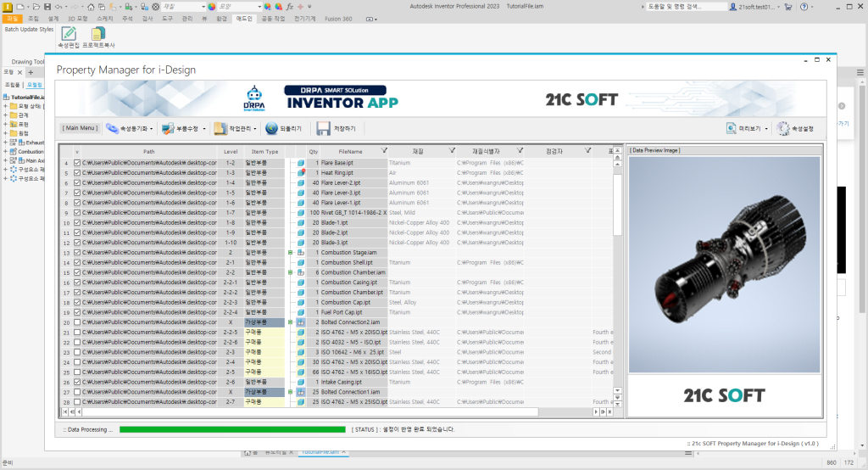
Task: Click the FileName column filter icon
Action: click(384, 151)
